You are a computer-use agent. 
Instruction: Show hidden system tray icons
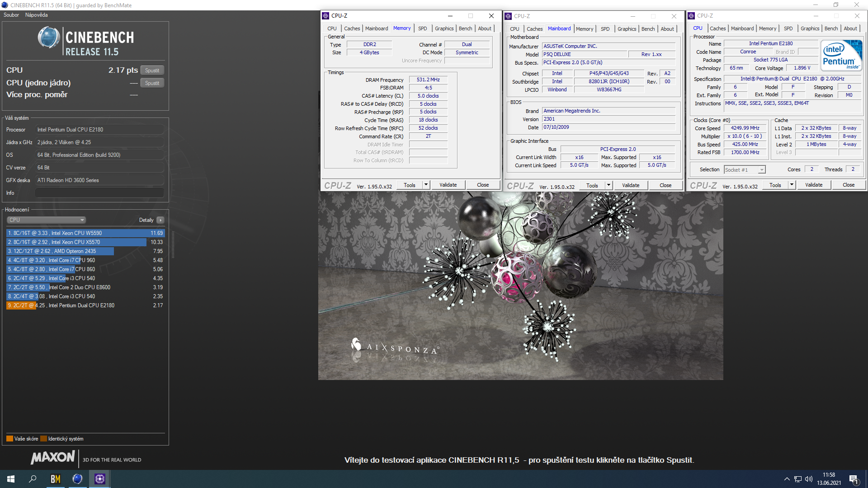pos(787,479)
